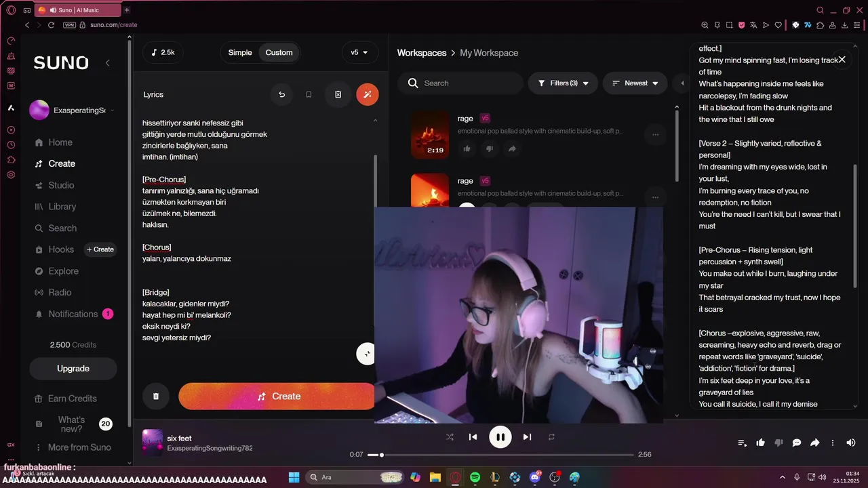Image resolution: width=868 pixels, height=488 pixels.
Task: Share the first rage song
Action: coord(512,148)
